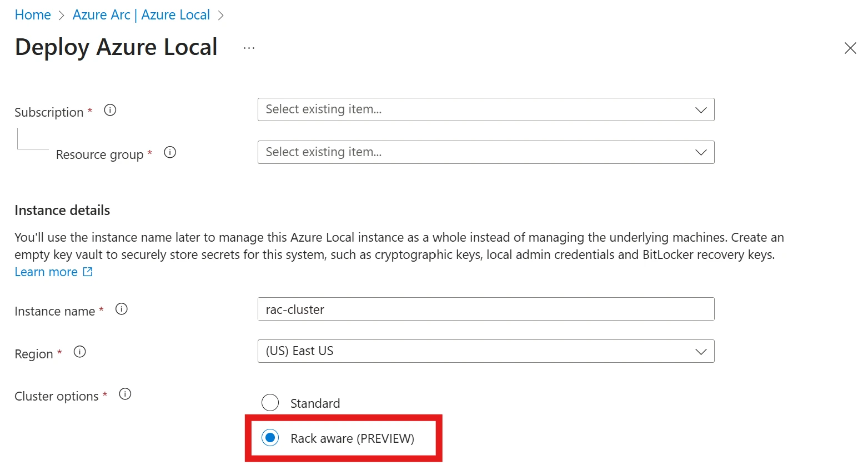This screenshot has height=475, width=868.
Task: Click the info icon beside Subscription
Action: pyautogui.click(x=109, y=109)
